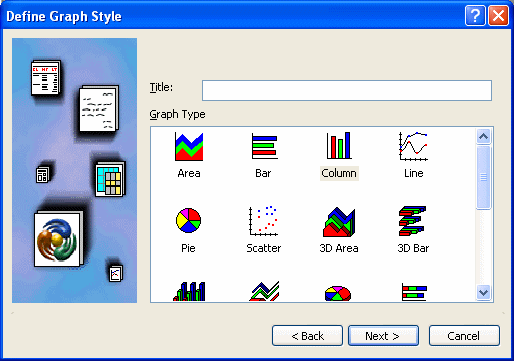Select the stacked bar graph icon in bottom row

[414, 292]
